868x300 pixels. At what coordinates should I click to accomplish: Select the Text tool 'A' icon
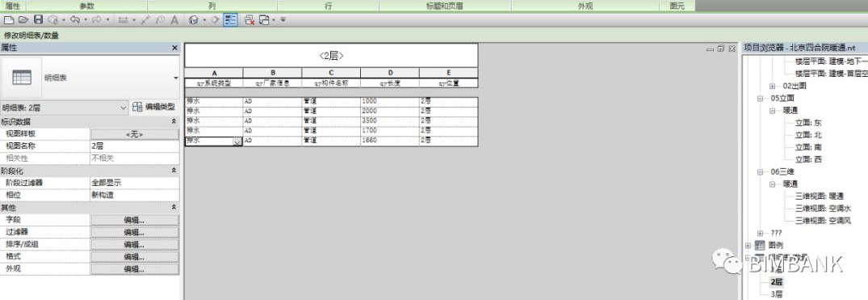(x=174, y=20)
